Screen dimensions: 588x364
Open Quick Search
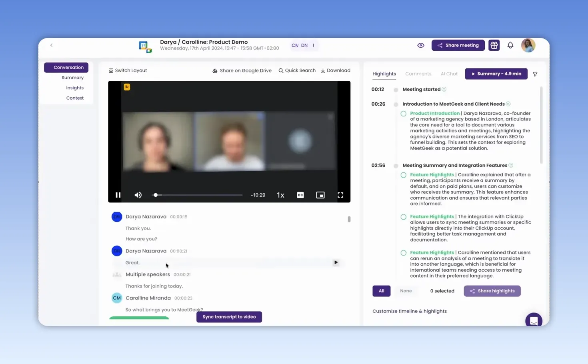tap(297, 70)
